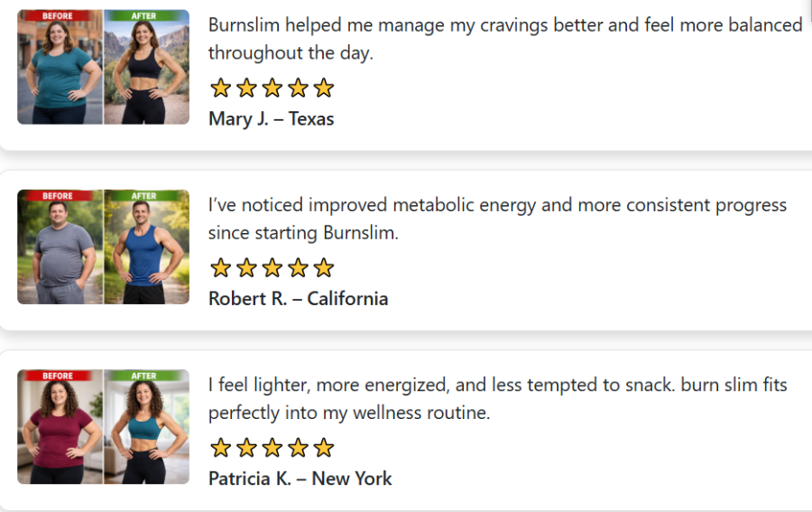Viewport: 812px width, 512px height.
Task: Click the review text about improved metabolic energy
Action: coord(497,219)
